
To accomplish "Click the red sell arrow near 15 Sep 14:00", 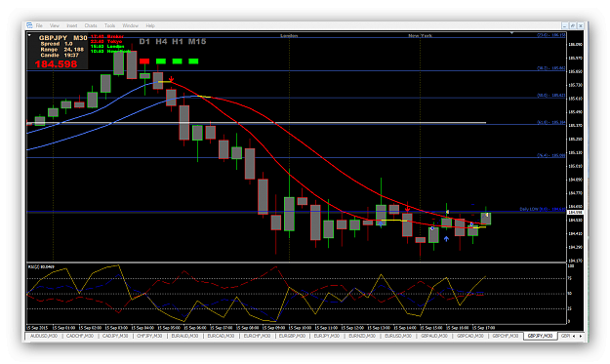I will click(407, 209).
